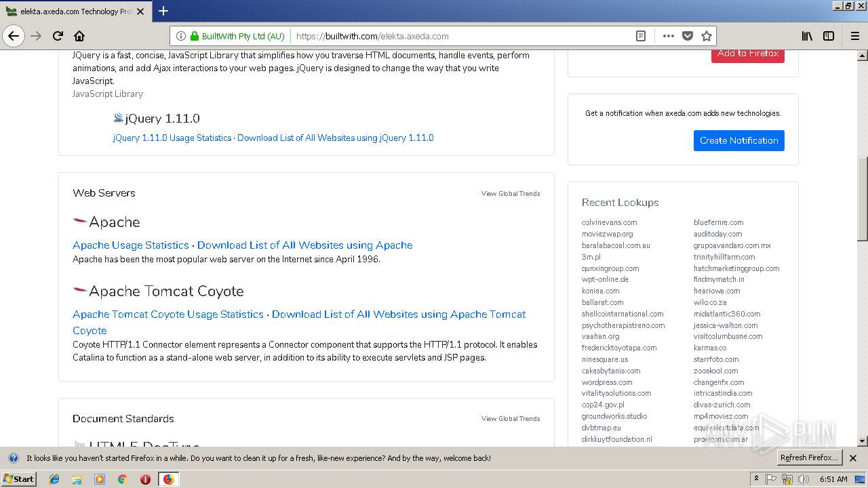Open Action Center flag icon

point(771,479)
